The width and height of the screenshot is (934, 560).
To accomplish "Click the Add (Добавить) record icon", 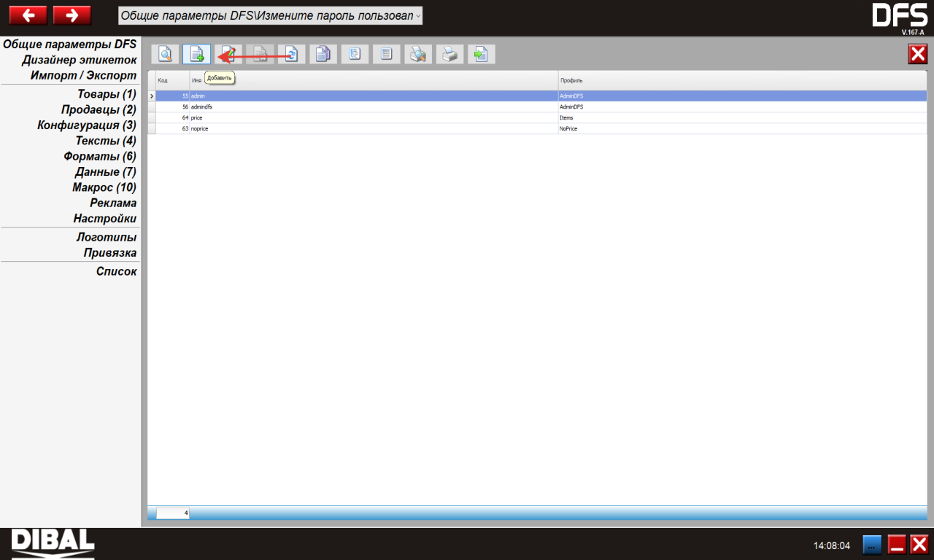I will (x=196, y=54).
